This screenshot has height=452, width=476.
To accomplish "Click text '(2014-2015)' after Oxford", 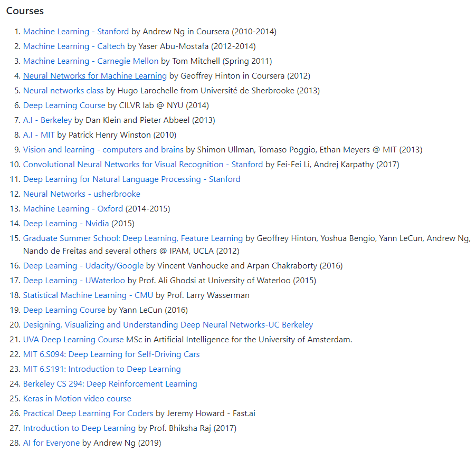I will (148, 209).
